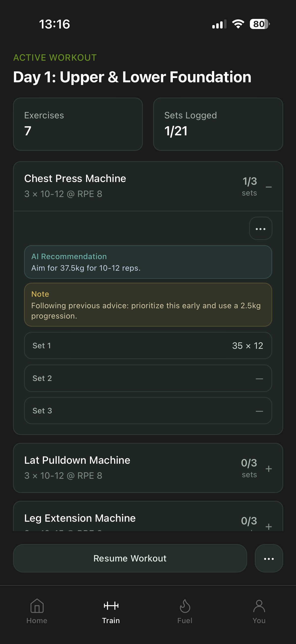Open the AI Recommendation panel
The width and height of the screenshot is (296, 644).
pyautogui.click(x=148, y=262)
